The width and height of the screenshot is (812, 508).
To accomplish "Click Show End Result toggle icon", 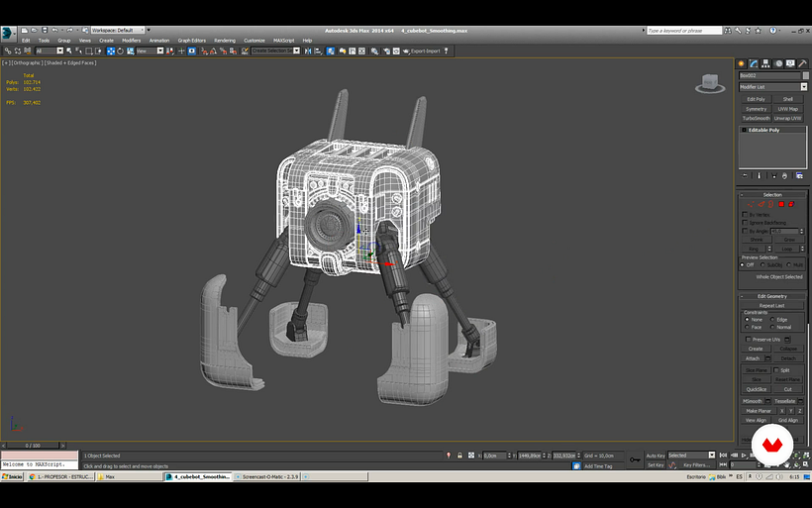I will click(x=760, y=176).
